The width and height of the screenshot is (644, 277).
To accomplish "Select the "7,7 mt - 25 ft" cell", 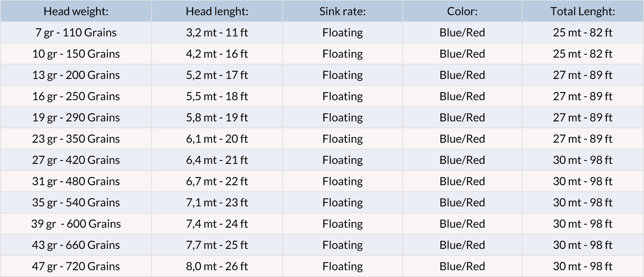I will tap(217, 245).
